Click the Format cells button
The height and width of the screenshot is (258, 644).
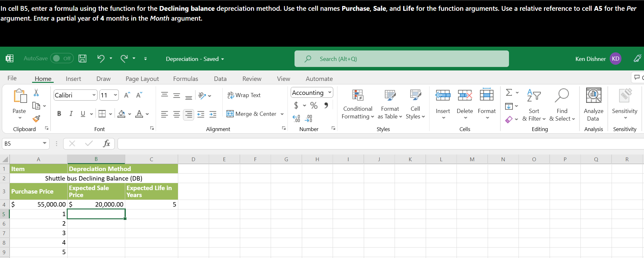[487, 104]
